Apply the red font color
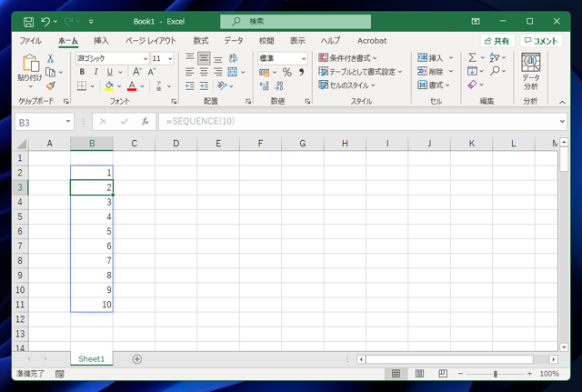Image resolution: width=582 pixels, height=392 pixels. point(132,86)
